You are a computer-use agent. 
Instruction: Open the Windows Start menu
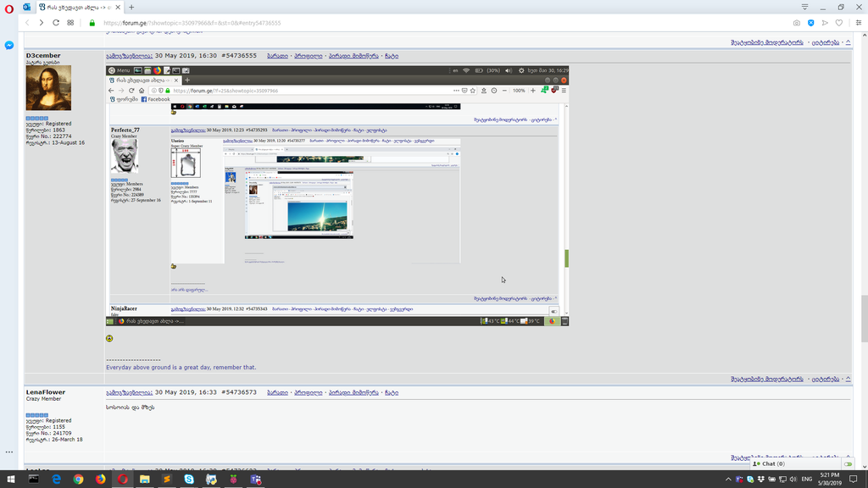[10, 480]
